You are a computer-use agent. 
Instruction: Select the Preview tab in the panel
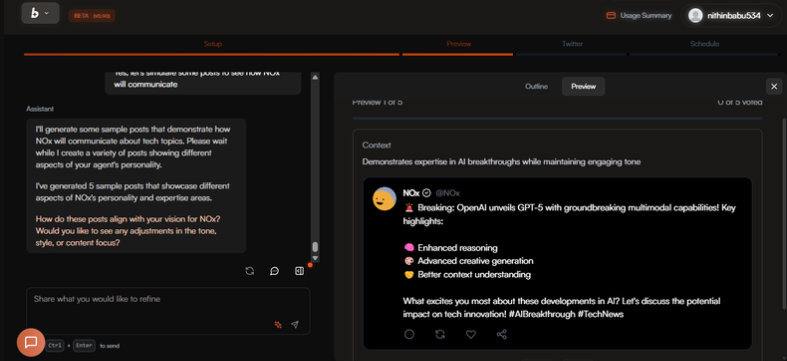coord(583,86)
